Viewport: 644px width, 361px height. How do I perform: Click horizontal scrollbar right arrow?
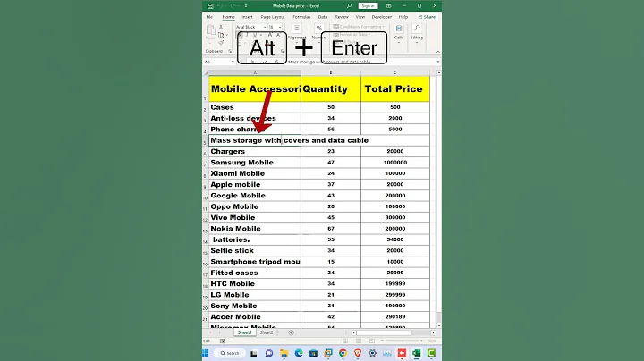[433, 332]
